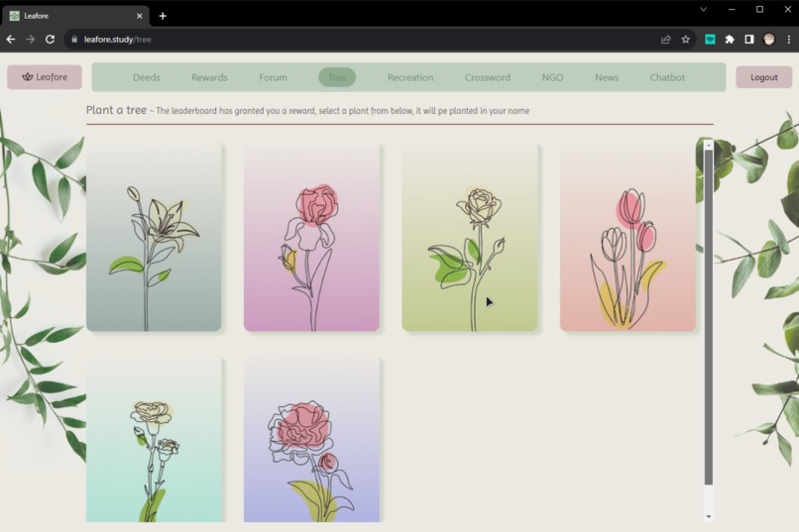Pick the peony plant card
This screenshot has height=532, width=799.
click(x=311, y=439)
